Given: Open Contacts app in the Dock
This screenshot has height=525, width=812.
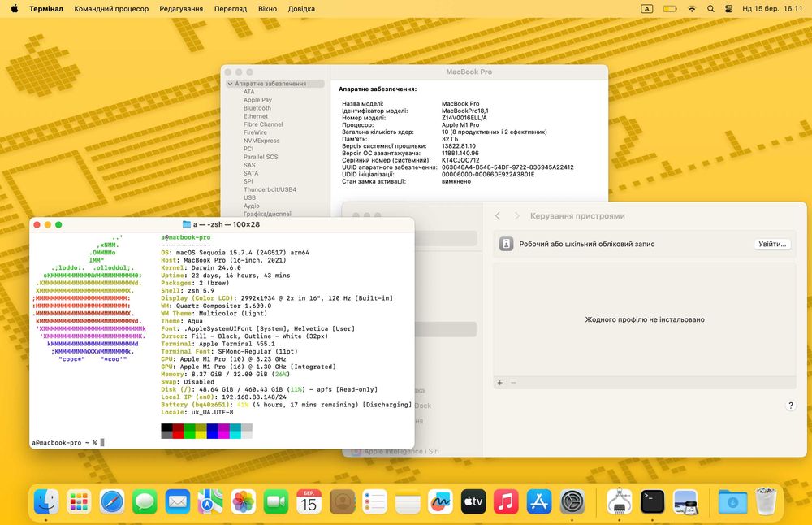Looking at the screenshot, I should click(342, 501).
